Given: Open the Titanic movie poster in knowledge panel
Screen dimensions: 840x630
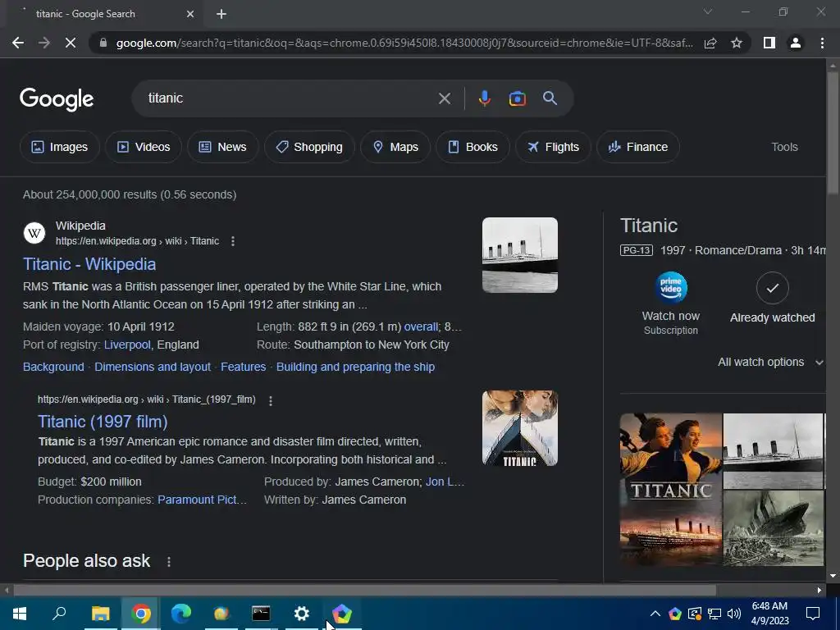Looking at the screenshot, I should pos(671,489).
